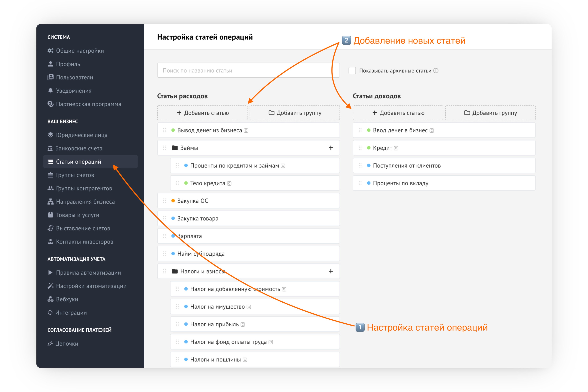Screen dimensions: 588x392
Task: Click the coin icon beside Партнерская программа
Action: [x=51, y=104]
